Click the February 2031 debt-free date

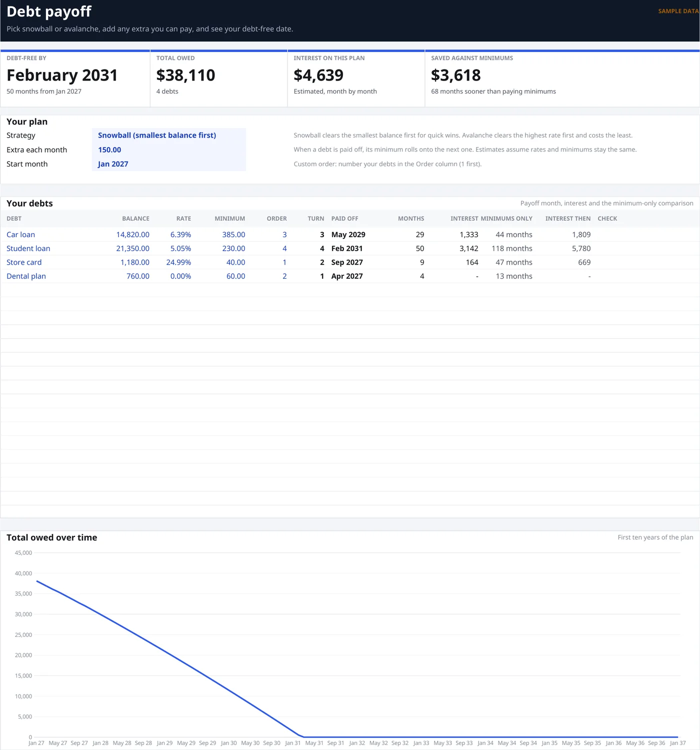62,75
